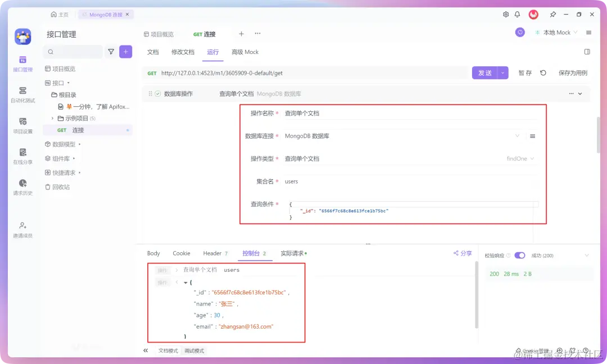Open 项目概览 in the sidebar tree
Image resolution: width=607 pixels, height=364 pixels.
pos(60,69)
